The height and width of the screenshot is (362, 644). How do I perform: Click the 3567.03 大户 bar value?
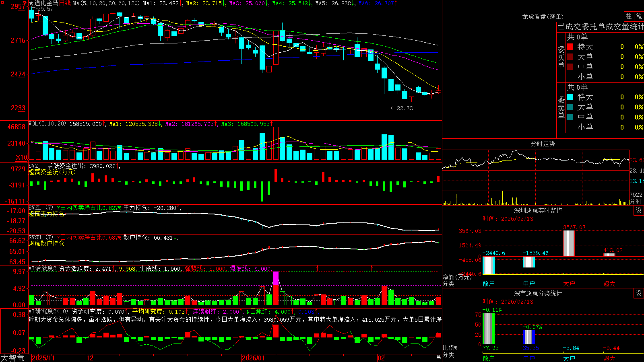(x=574, y=227)
